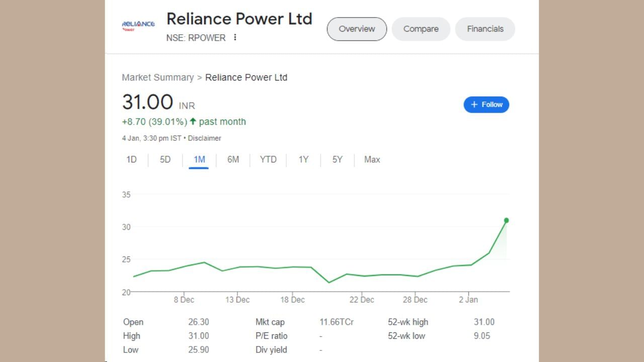Click the +8.70 (39.01%) change text

[154, 122]
